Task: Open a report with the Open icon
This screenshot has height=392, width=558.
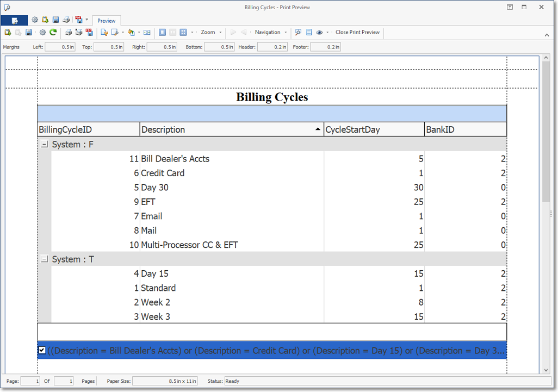Action: point(8,32)
